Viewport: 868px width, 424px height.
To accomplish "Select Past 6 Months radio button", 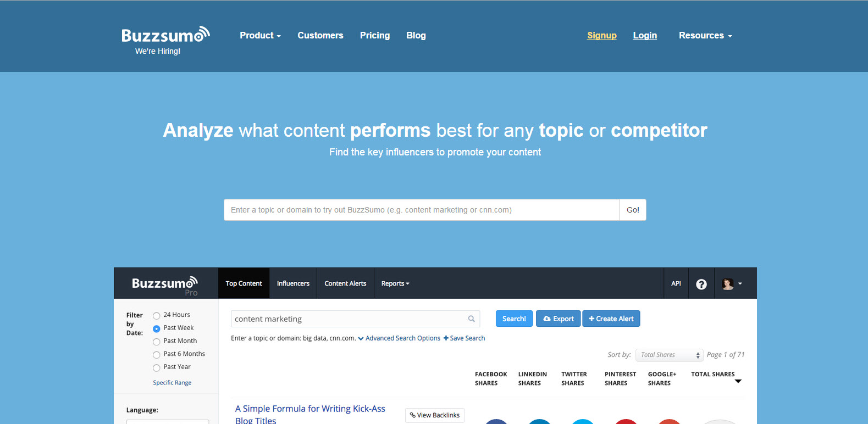I will pyautogui.click(x=157, y=355).
